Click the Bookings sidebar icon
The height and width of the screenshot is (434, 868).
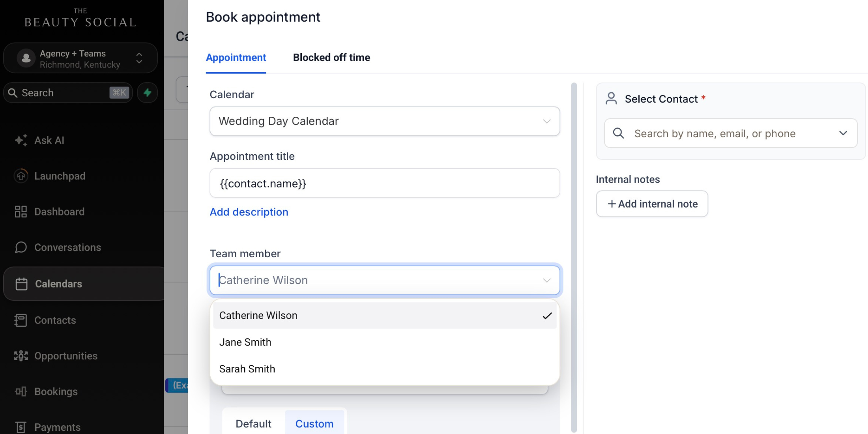pos(21,391)
